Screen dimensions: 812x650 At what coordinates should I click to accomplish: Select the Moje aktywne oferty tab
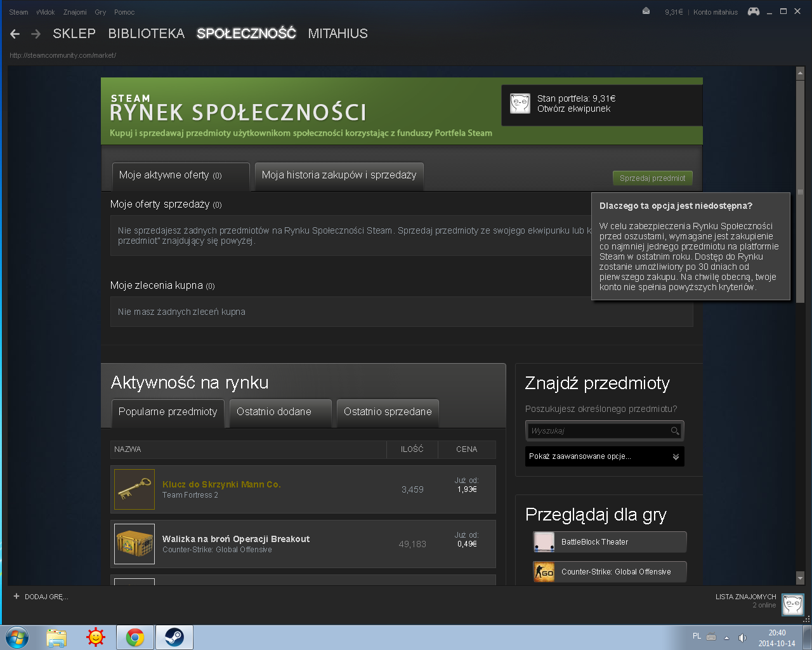[180, 176]
